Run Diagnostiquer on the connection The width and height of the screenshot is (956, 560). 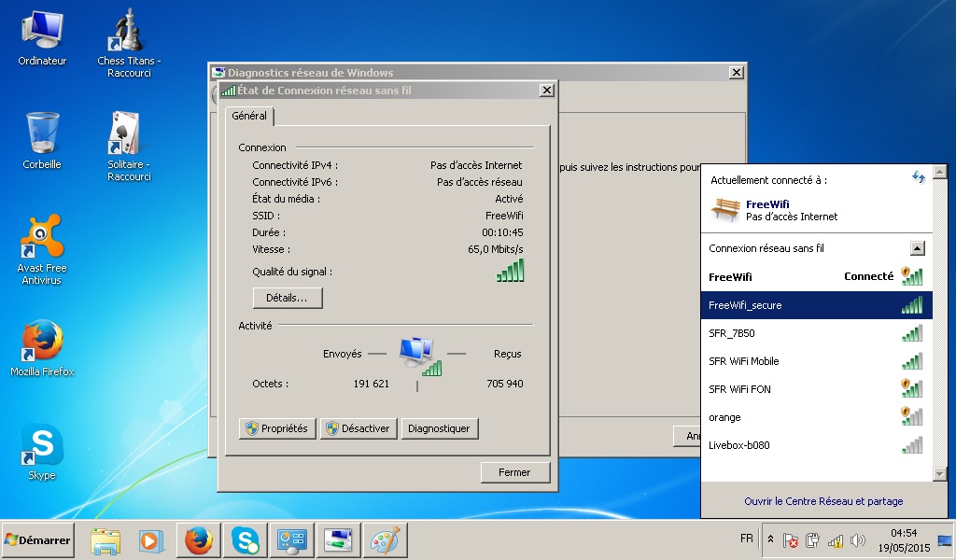pyautogui.click(x=440, y=428)
